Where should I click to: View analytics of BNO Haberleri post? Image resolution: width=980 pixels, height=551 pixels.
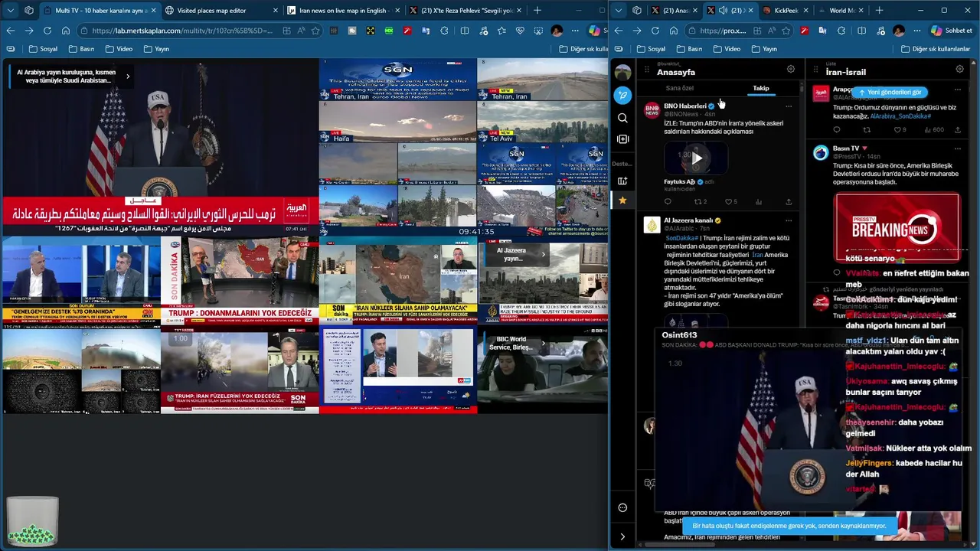pos(759,202)
